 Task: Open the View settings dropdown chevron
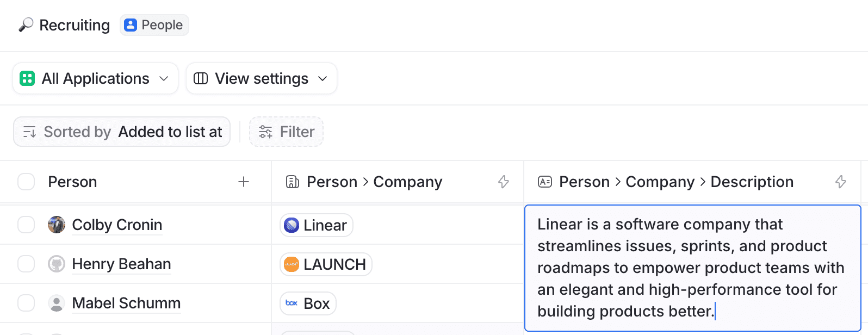click(323, 78)
